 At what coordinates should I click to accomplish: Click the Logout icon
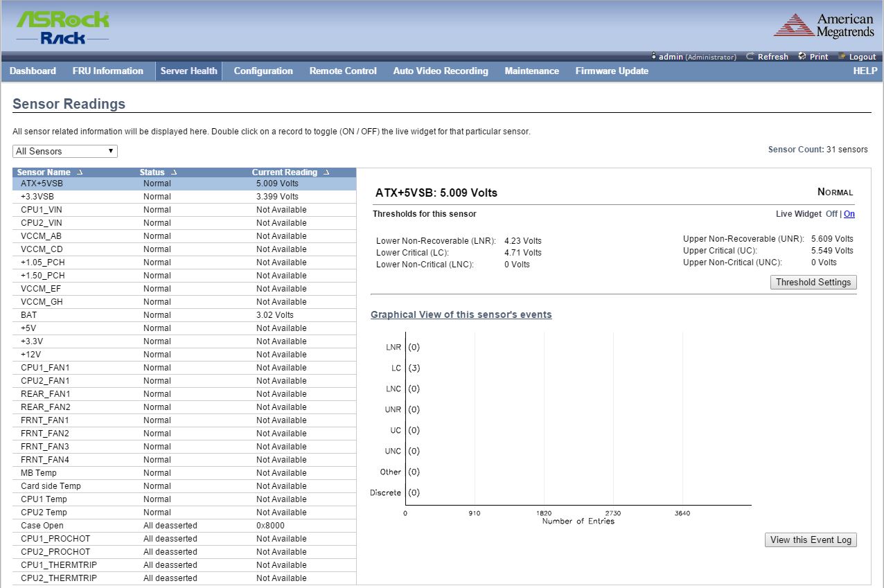click(842, 57)
